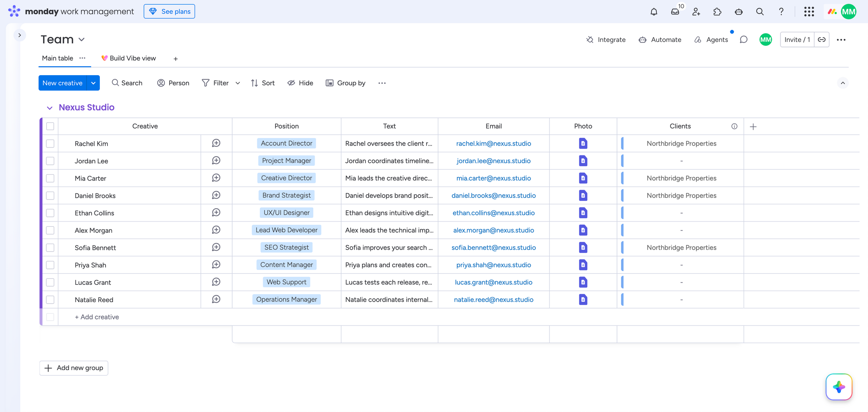Viewport: 868px width, 412px height.
Task: Open the toolbar's more options ellipsis
Action: (x=382, y=83)
